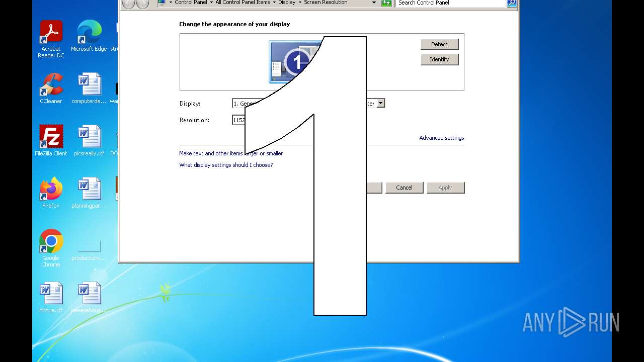Go to All Control Panel Items breadcrumb

point(243,3)
